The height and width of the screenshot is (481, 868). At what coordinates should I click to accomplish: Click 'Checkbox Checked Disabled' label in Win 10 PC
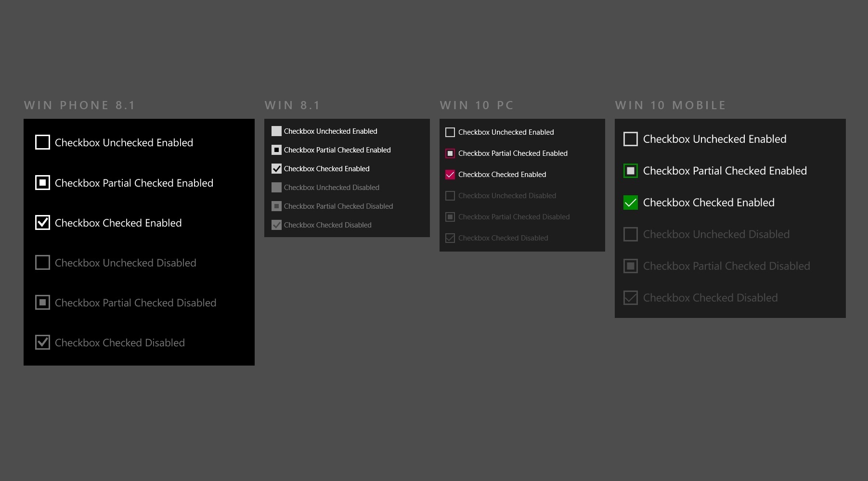click(503, 238)
